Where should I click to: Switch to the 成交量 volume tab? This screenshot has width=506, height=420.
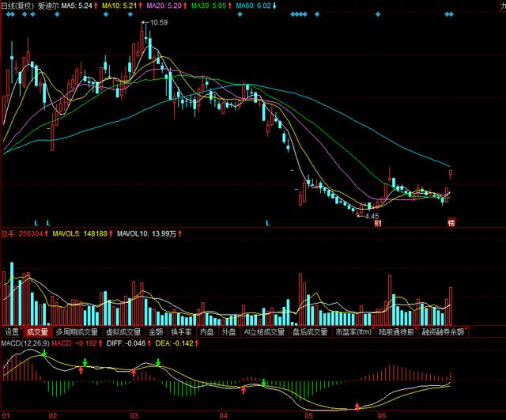click(37, 332)
